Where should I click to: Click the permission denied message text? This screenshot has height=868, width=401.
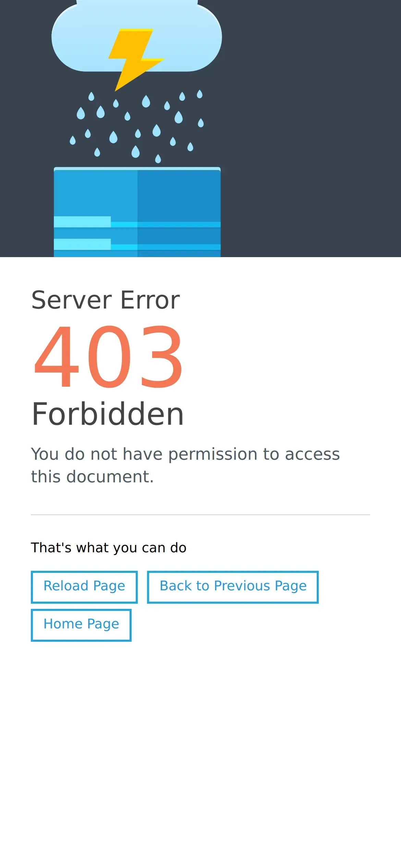185,465
